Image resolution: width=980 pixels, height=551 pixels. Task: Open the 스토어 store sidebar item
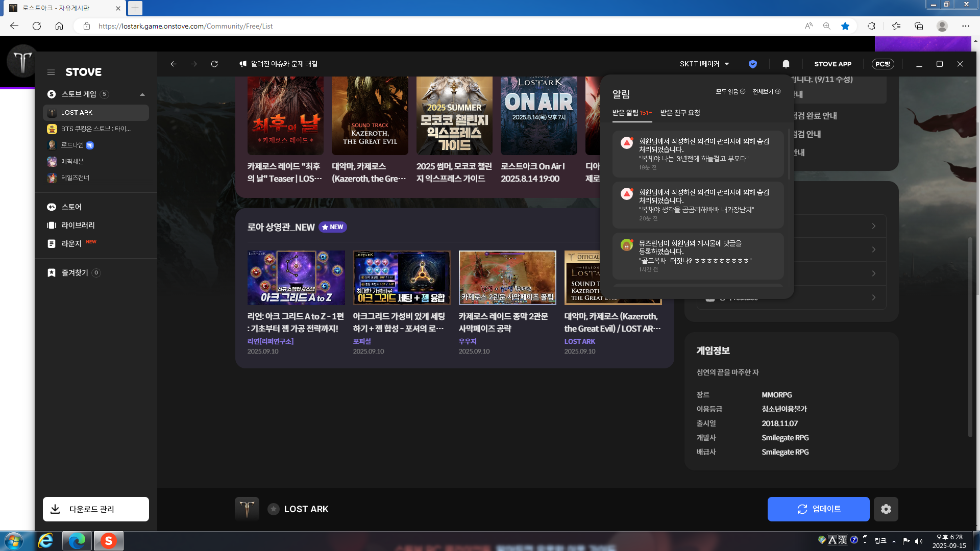point(71,207)
